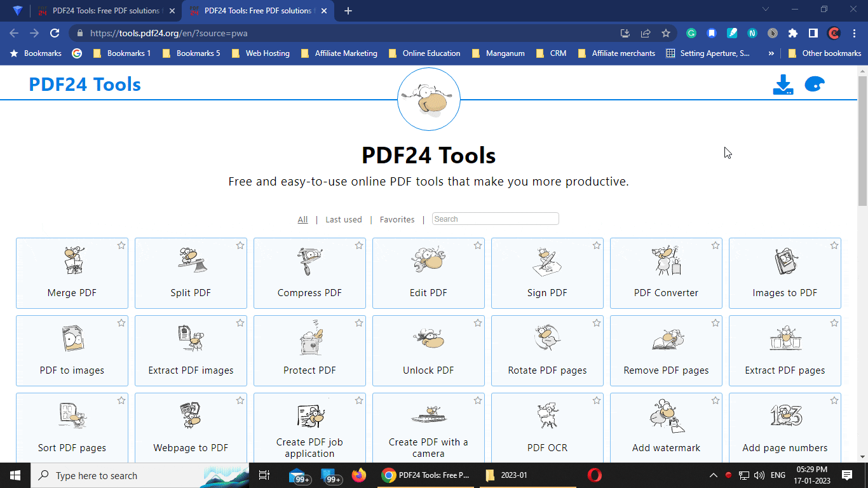This screenshot has height=488, width=868.
Task: Open the Sort PDF pages tool
Action: coord(72,428)
